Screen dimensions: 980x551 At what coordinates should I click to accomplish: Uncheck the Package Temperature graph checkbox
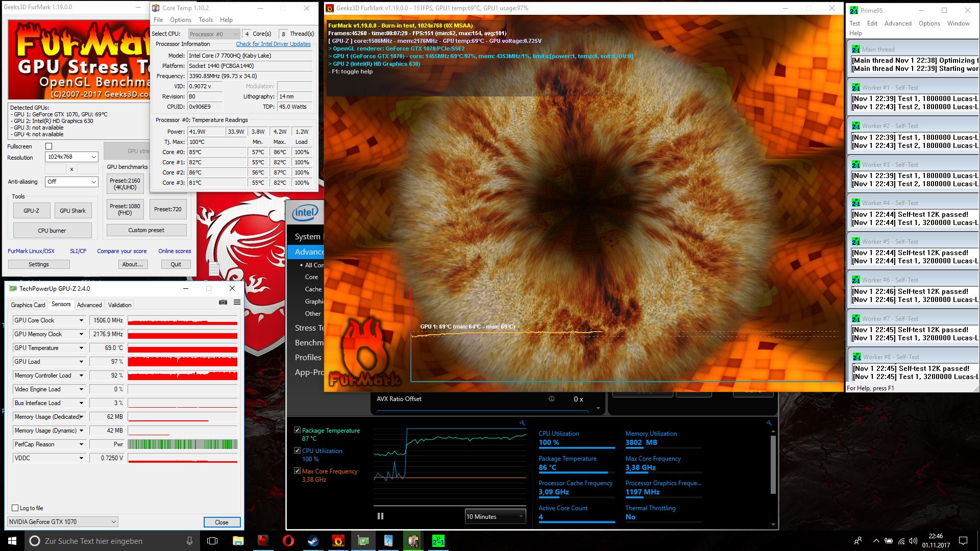pos(297,430)
